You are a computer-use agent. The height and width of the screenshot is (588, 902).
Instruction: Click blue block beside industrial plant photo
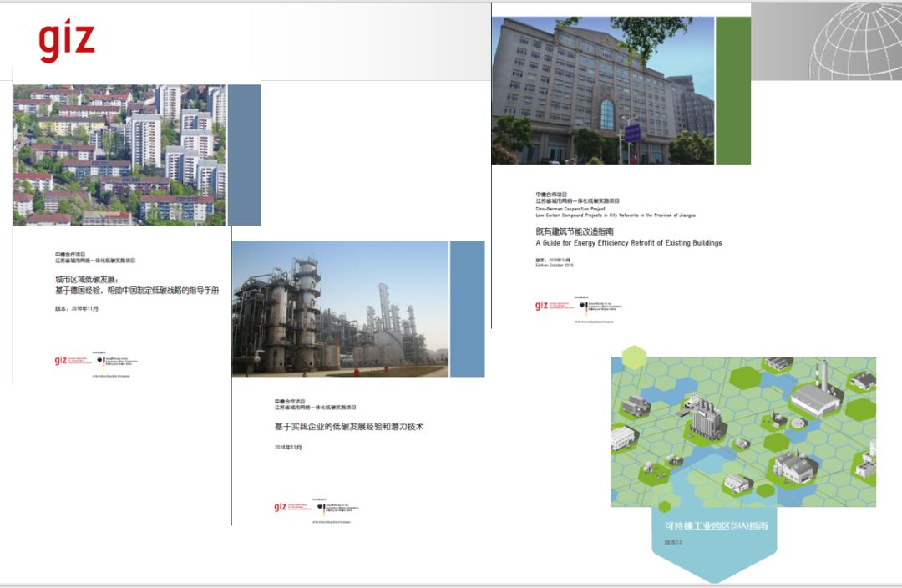click(x=467, y=309)
